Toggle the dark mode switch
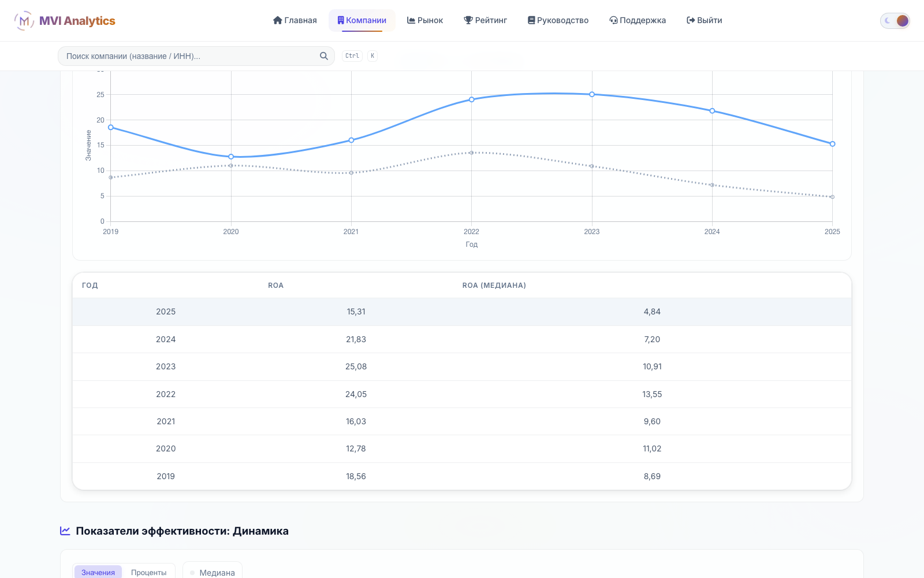This screenshot has height=578, width=924. pos(895,21)
